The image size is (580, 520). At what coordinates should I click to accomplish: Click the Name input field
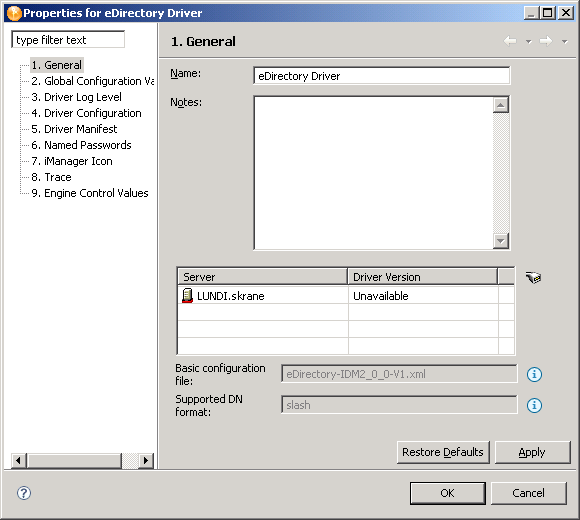pyautogui.click(x=382, y=76)
